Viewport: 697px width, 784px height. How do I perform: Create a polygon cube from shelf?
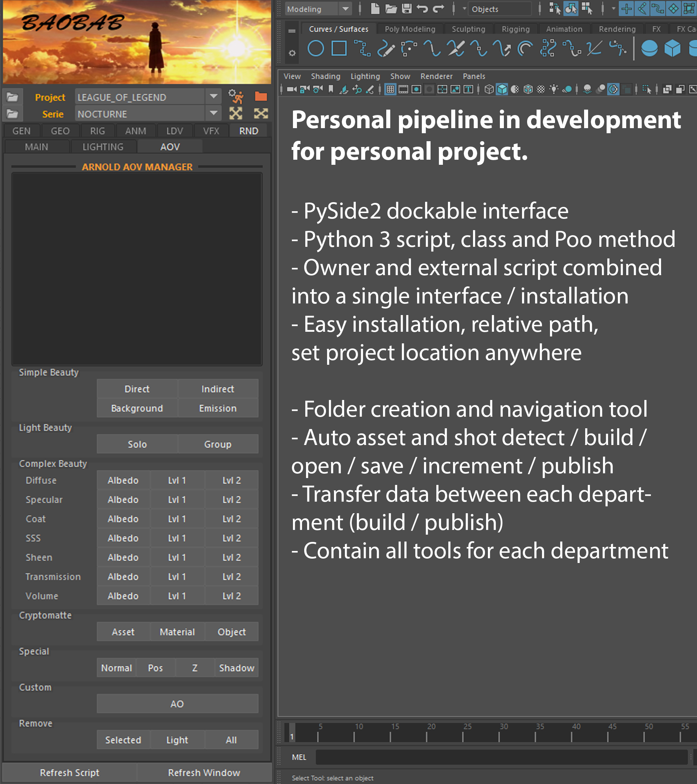point(672,49)
